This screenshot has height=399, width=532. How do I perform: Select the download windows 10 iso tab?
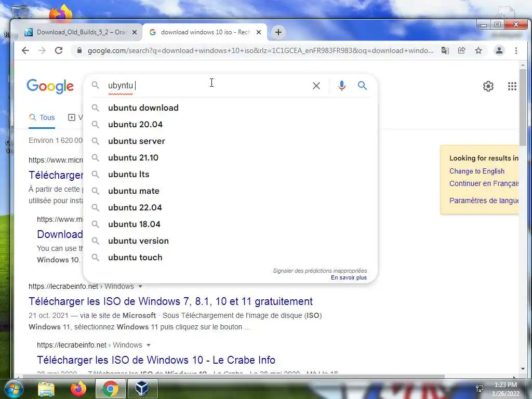point(205,32)
